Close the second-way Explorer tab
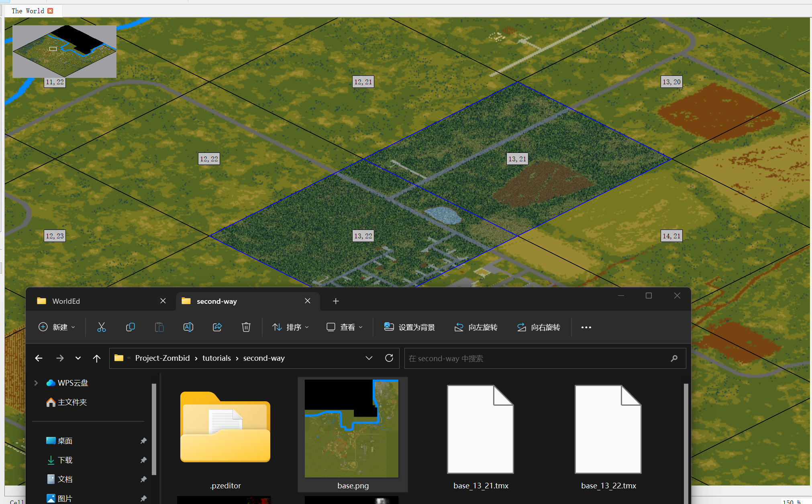This screenshot has height=504, width=812. 308,301
